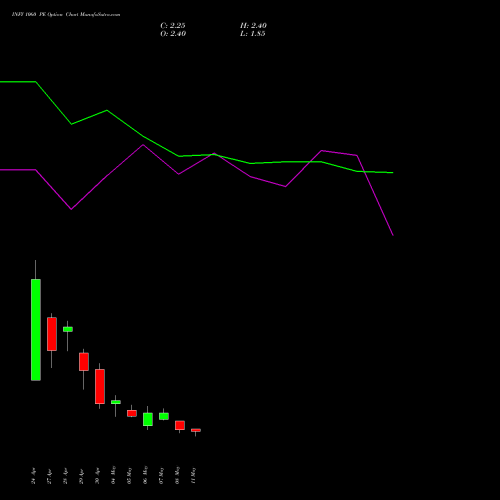
Task: Click the '05 May' date axis label
Action: [129, 475]
